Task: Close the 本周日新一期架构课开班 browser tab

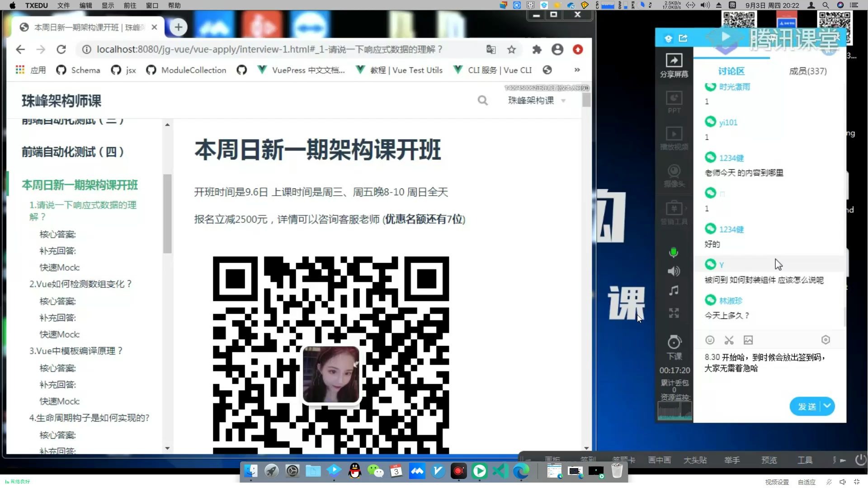Action: coord(154,27)
